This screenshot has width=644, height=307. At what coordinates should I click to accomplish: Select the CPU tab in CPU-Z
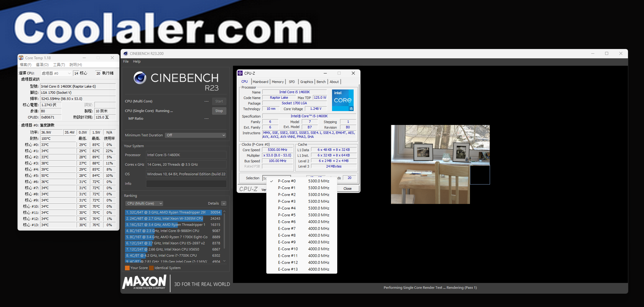click(244, 81)
